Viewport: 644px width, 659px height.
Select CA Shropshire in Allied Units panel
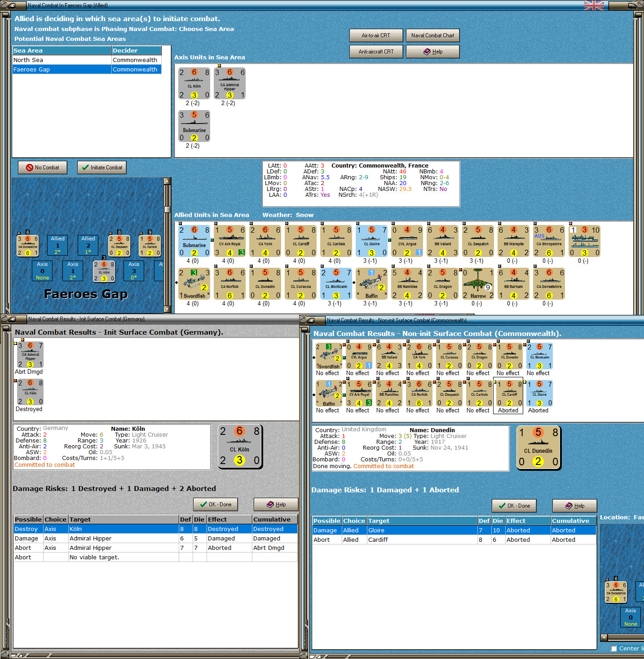(549, 241)
